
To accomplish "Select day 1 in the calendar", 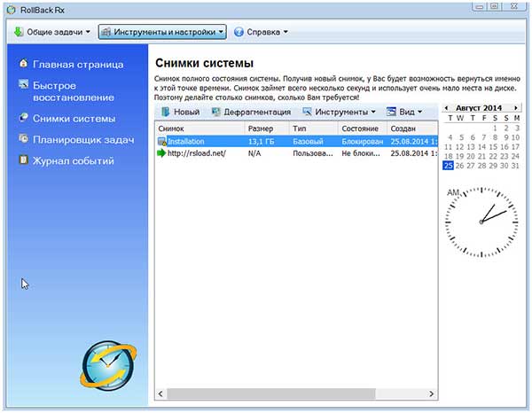I will [x=495, y=128].
